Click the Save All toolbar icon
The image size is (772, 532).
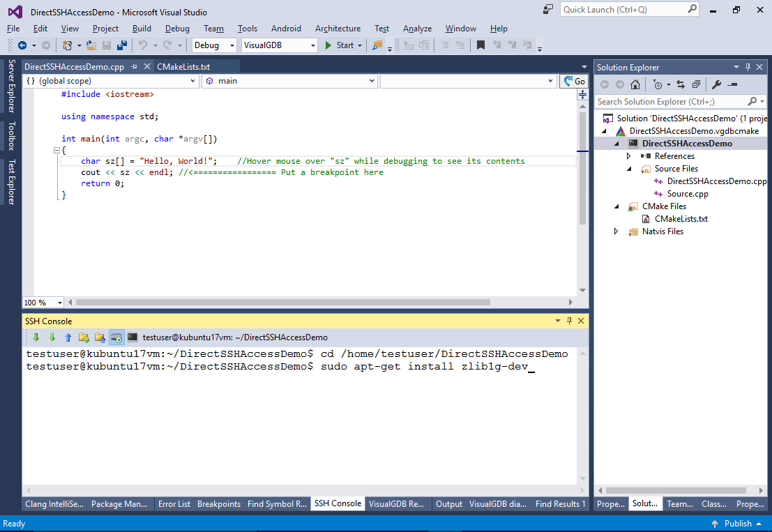point(122,45)
